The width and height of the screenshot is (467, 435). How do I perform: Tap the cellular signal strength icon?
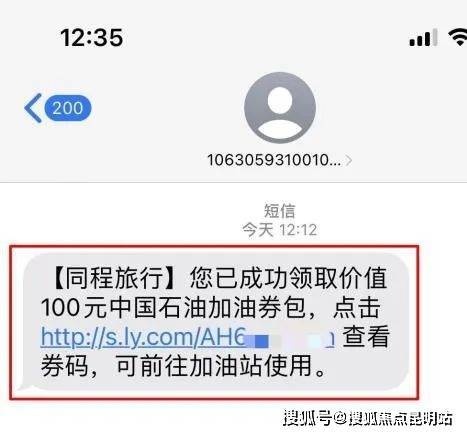[x=423, y=37]
